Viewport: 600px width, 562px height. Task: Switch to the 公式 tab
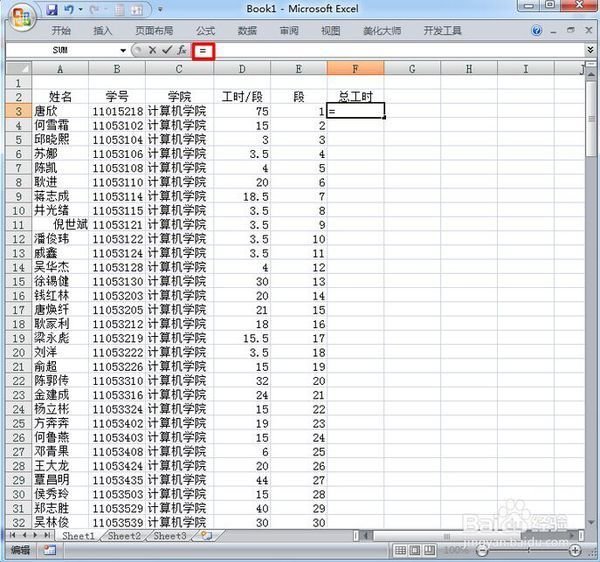[205, 31]
